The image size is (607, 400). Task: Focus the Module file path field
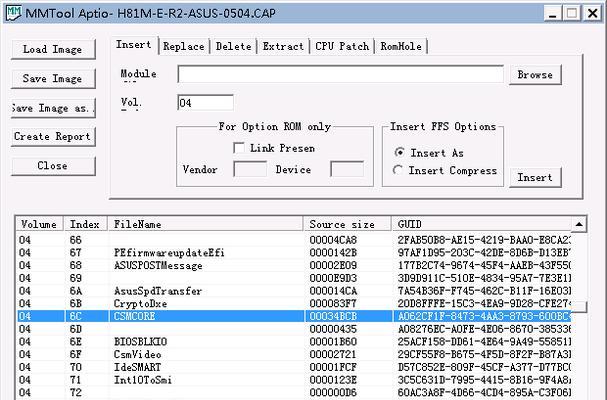tap(341, 74)
